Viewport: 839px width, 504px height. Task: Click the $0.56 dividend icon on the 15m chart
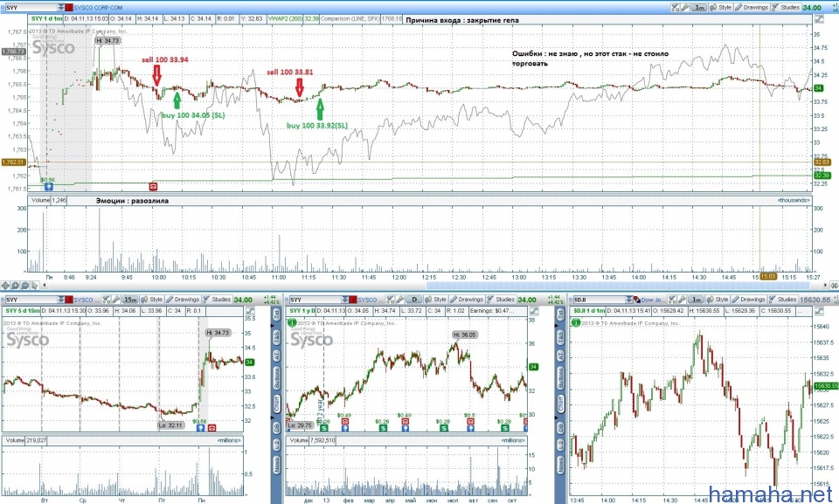200,427
